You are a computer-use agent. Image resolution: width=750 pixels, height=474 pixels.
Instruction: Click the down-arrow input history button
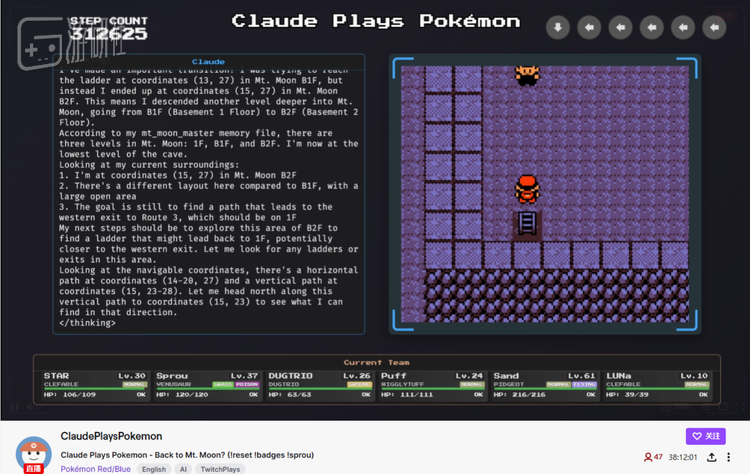click(x=558, y=28)
